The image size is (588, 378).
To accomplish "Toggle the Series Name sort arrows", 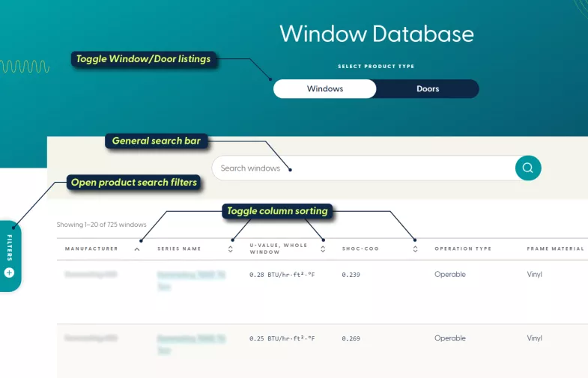I will point(231,249).
